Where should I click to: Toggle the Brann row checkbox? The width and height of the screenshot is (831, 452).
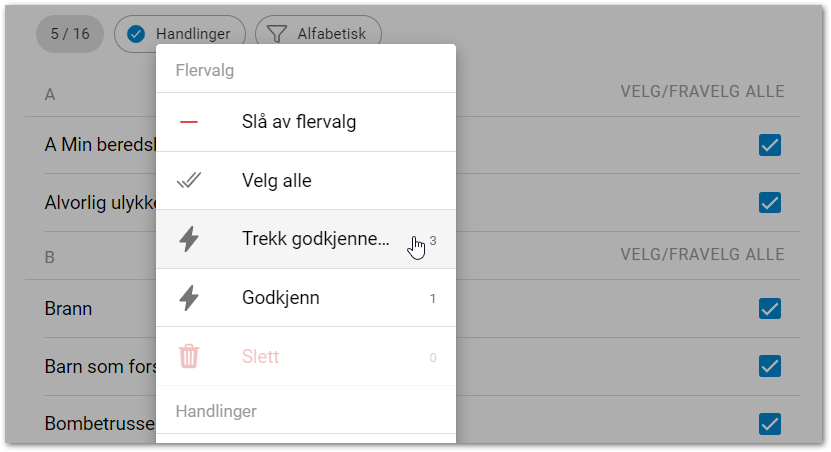(769, 308)
